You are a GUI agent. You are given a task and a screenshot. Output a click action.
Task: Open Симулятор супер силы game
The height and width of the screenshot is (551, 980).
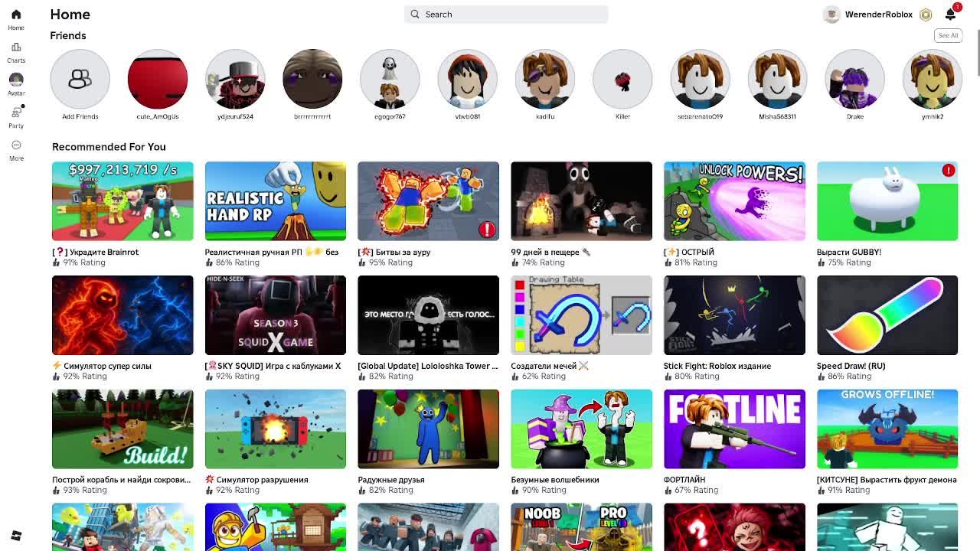point(122,315)
